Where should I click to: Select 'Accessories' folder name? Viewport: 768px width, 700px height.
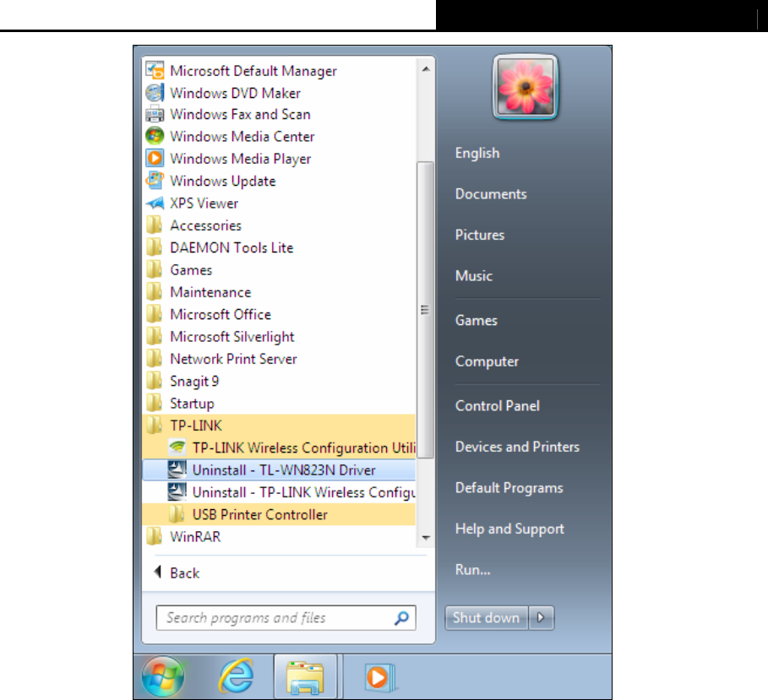205,225
